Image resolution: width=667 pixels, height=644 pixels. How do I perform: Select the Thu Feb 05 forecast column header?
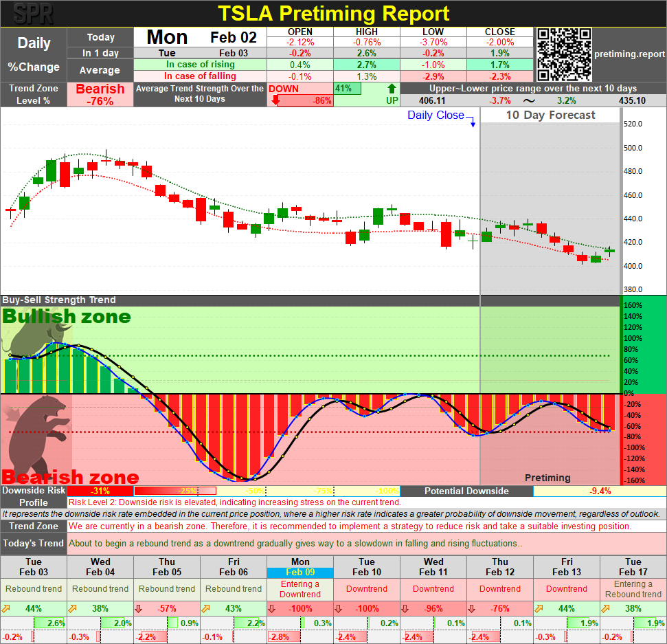pos(167,567)
